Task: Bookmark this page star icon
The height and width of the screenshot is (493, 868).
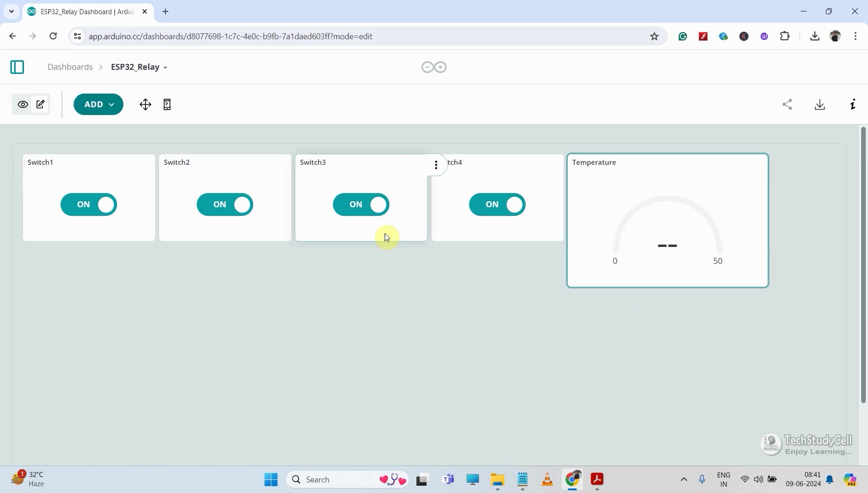Action: pyautogui.click(x=654, y=36)
